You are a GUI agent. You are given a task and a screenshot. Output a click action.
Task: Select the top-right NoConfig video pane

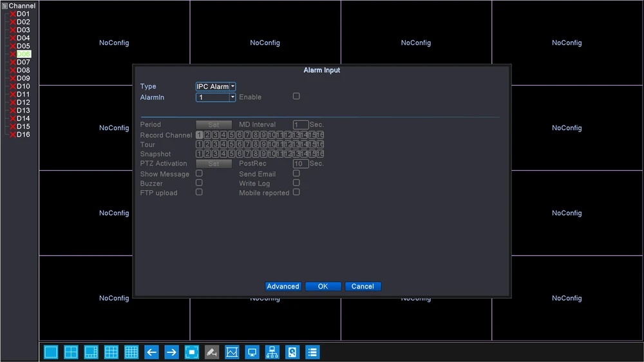[567, 43]
